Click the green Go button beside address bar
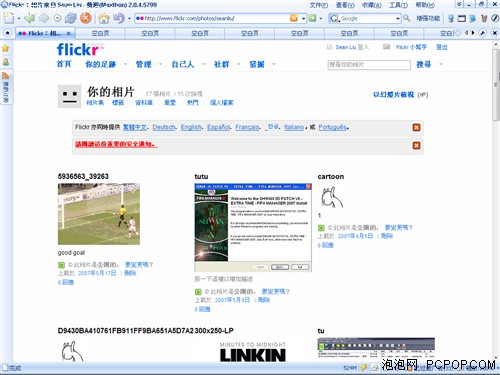Screen dimensions: 500x375 [312, 18]
